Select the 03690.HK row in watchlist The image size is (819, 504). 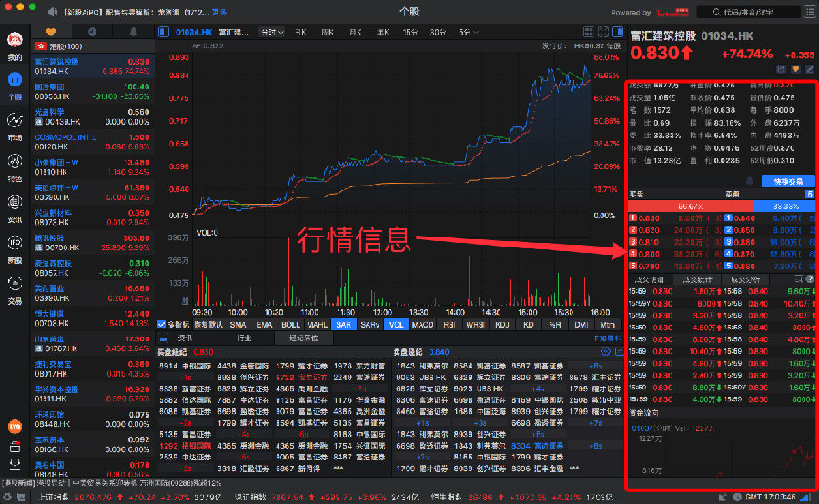pyautogui.click(x=93, y=192)
